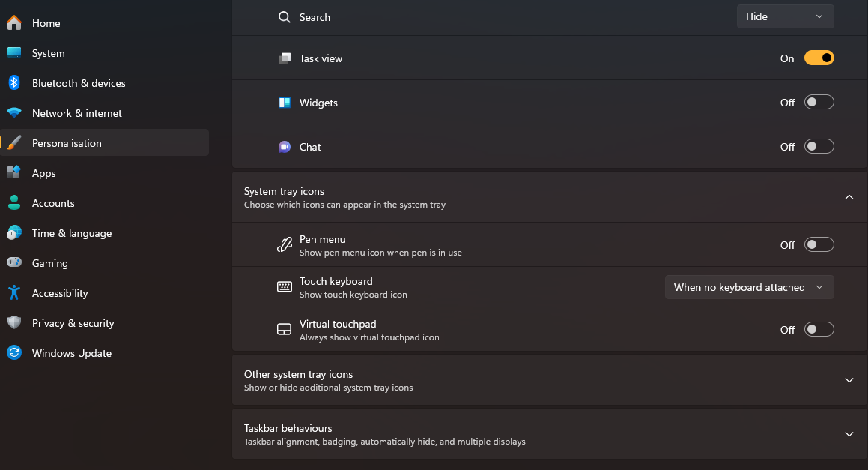Viewport: 868px width, 470px height.
Task: Click the Pen menu icon
Action: pyautogui.click(x=284, y=244)
